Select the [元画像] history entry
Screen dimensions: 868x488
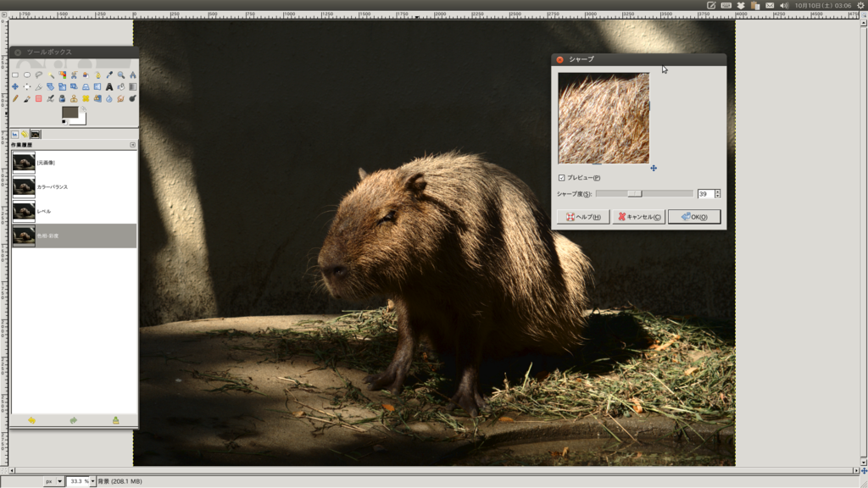point(74,163)
